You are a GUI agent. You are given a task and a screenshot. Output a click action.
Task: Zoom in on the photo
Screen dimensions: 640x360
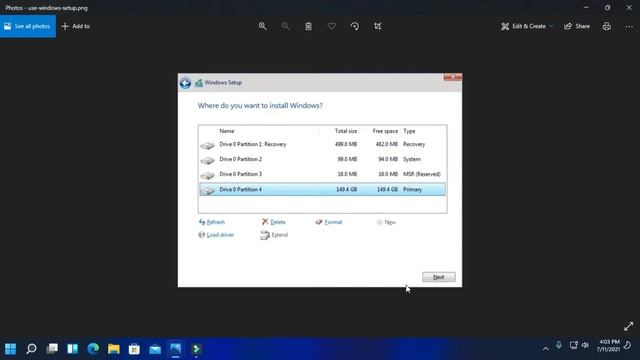(x=262, y=26)
